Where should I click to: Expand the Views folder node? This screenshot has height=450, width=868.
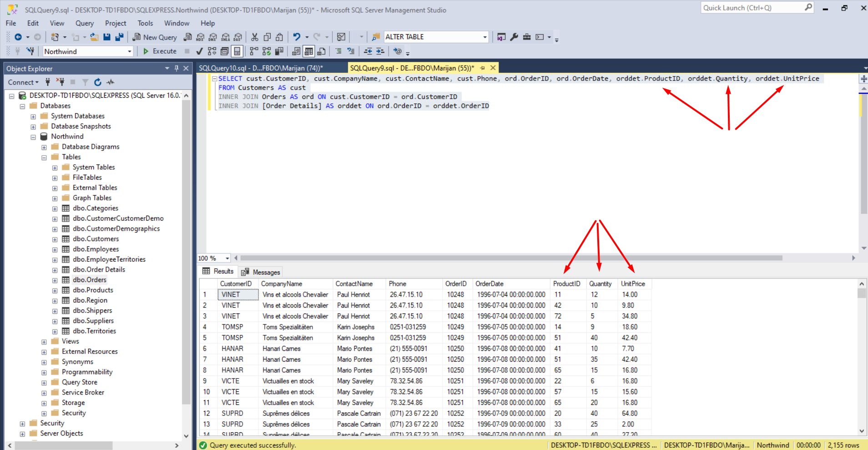coord(44,342)
